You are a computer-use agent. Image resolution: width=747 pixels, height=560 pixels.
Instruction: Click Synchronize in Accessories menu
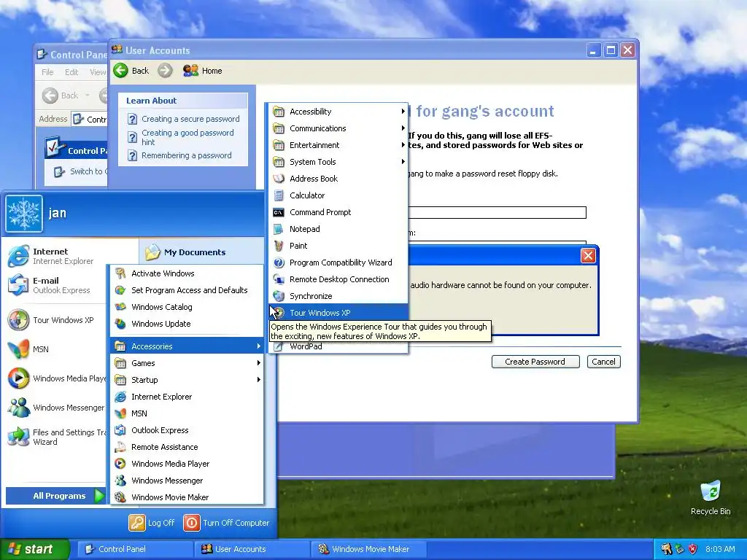(338, 296)
